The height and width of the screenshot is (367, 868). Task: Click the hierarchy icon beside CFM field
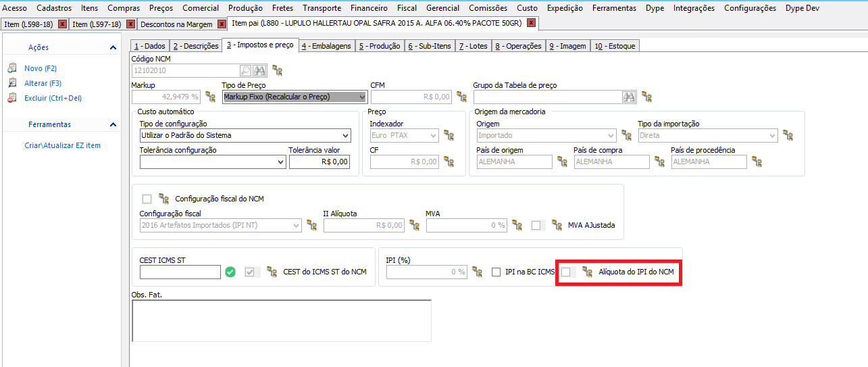click(461, 97)
